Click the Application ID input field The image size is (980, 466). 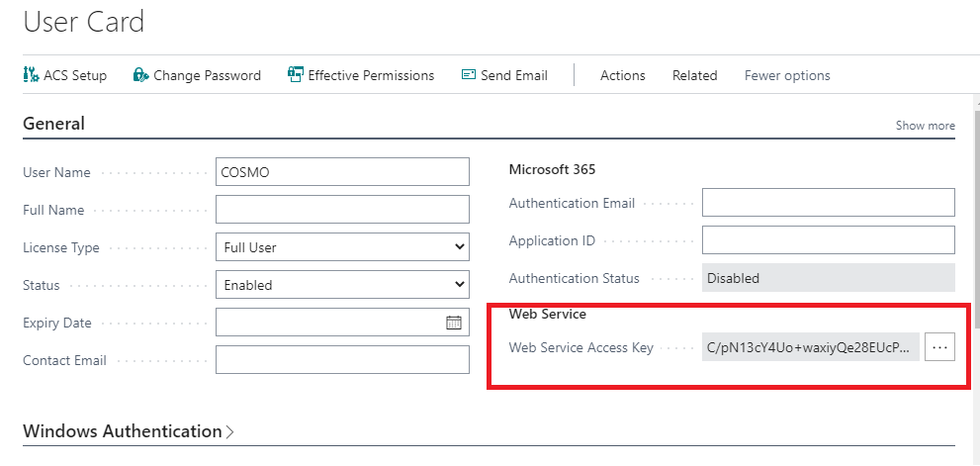pos(828,240)
